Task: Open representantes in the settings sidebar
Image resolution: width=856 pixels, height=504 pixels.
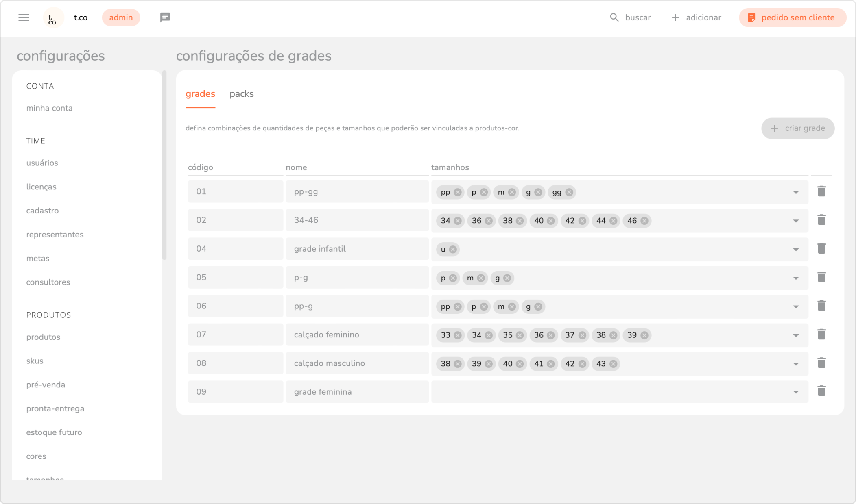Action: [55, 235]
